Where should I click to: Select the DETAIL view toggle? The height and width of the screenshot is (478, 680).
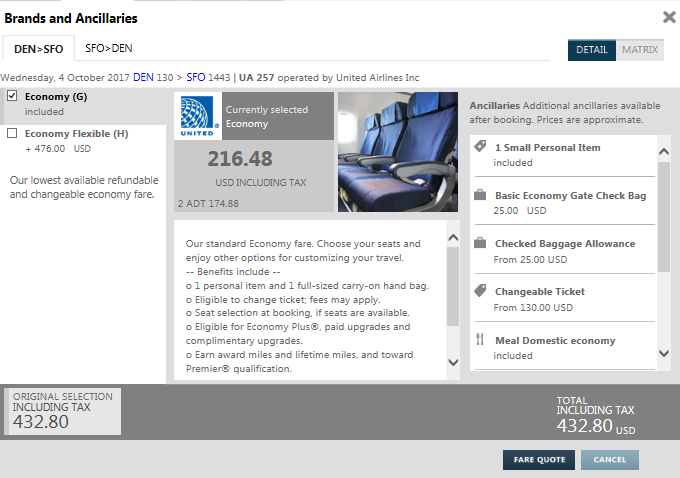(x=592, y=50)
